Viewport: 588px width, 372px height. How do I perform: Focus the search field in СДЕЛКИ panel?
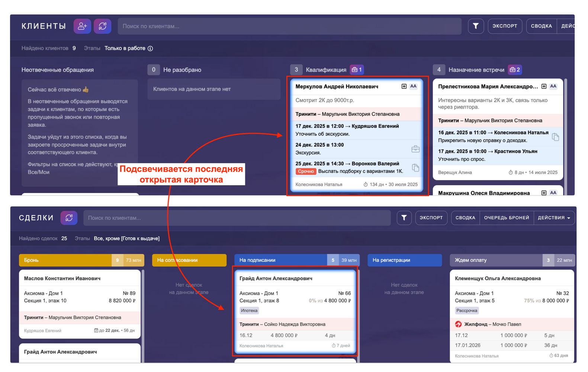[237, 218]
